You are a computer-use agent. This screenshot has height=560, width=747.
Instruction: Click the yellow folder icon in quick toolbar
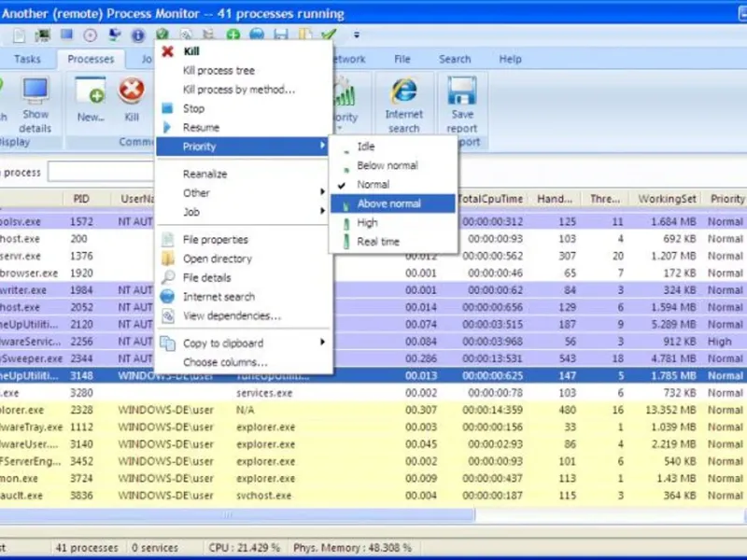click(x=305, y=35)
